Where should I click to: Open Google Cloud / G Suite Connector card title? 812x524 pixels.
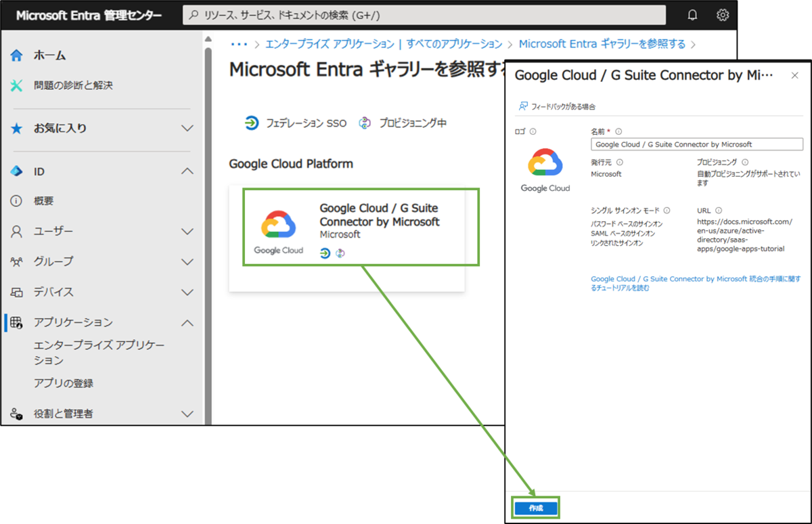point(380,215)
